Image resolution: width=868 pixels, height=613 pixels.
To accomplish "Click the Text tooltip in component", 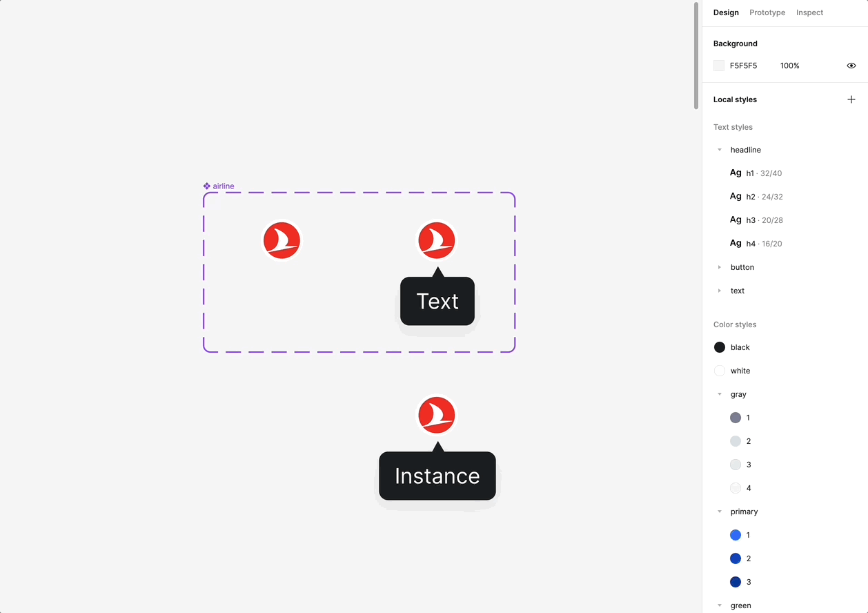I will pyautogui.click(x=437, y=302).
